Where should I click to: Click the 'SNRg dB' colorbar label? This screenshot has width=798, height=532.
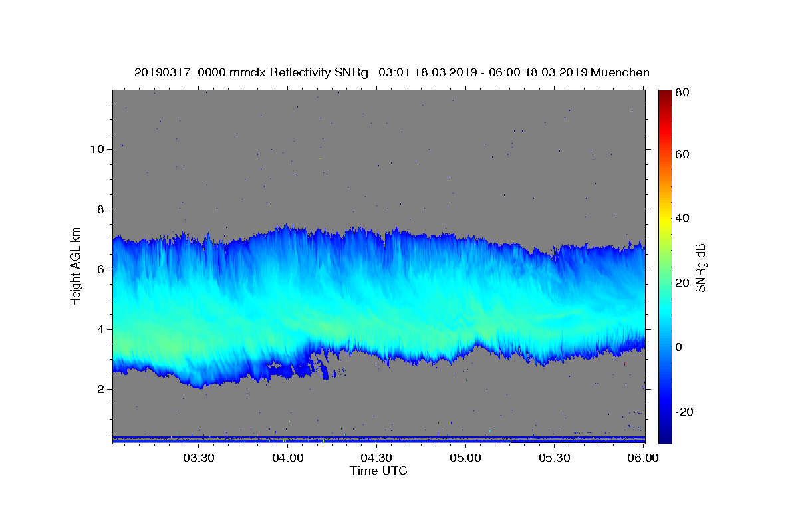[x=700, y=268]
